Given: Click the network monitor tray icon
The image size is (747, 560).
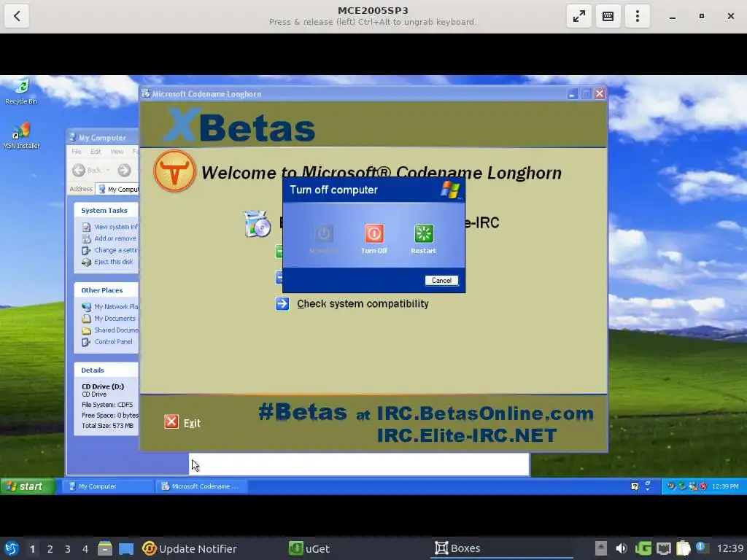Looking at the screenshot, I should click(664, 548).
